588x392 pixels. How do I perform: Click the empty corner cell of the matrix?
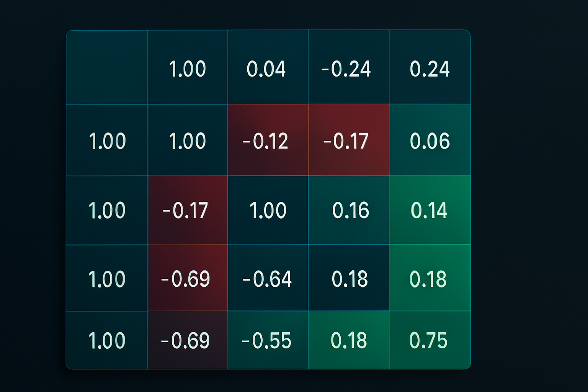(107, 67)
